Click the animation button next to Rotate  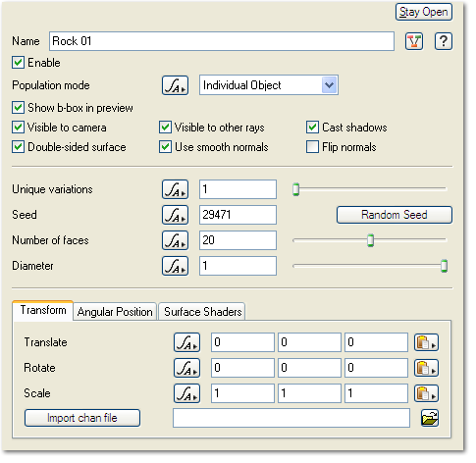coord(186,368)
